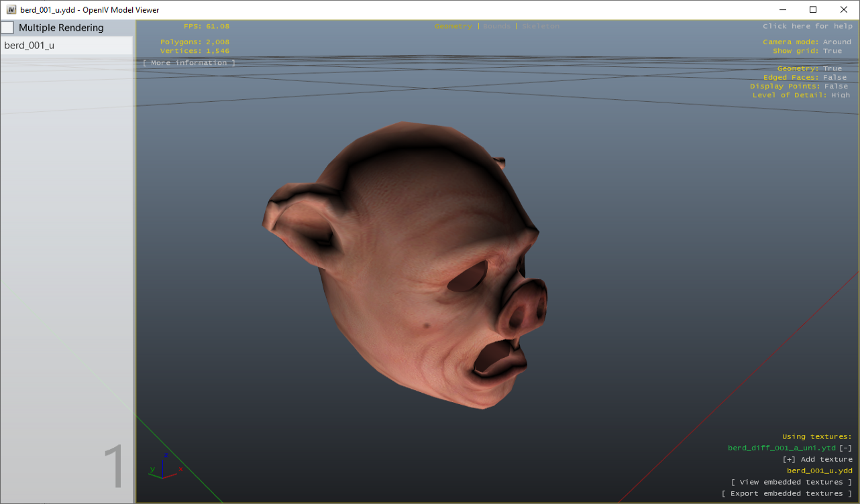The height and width of the screenshot is (504, 860).
Task: Toggle Geometry visibility in the right panel
Action: click(832, 69)
